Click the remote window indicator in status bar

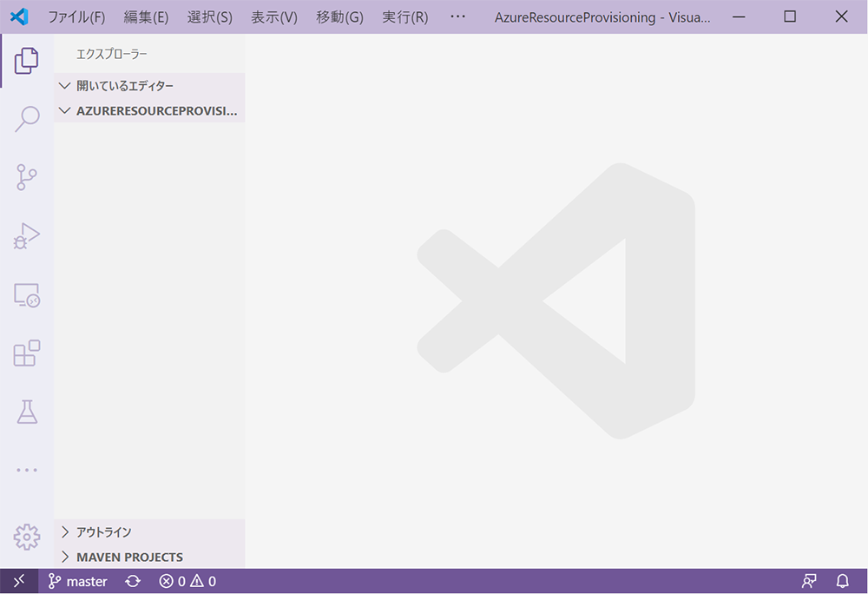pos(19,581)
